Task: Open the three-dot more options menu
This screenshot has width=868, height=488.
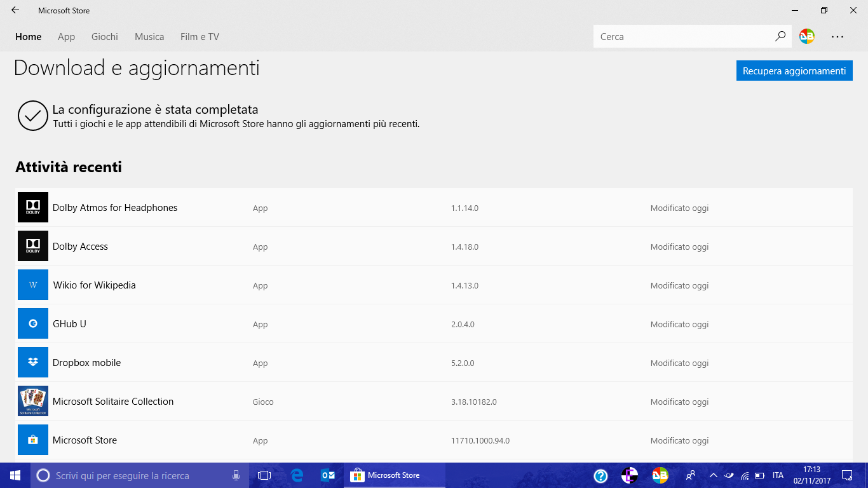Action: (837, 37)
